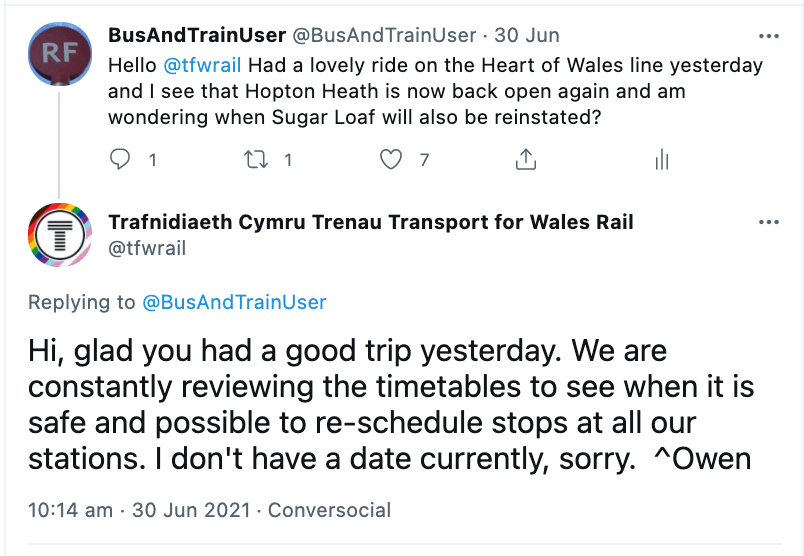Screen dimensions: 804x556
Task: Click grey @tfwrail handle under account name
Action: (147, 249)
